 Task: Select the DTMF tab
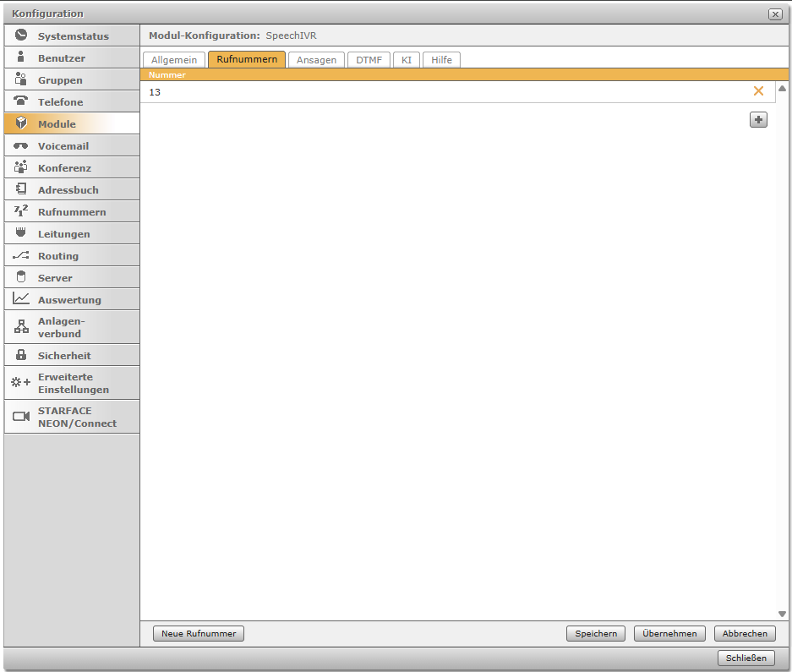coord(369,60)
